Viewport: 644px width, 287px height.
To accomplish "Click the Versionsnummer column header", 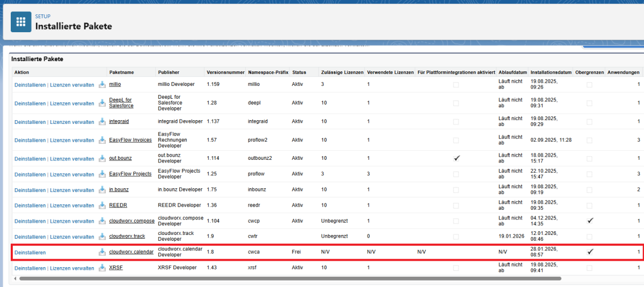I will (x=224, y=72).
